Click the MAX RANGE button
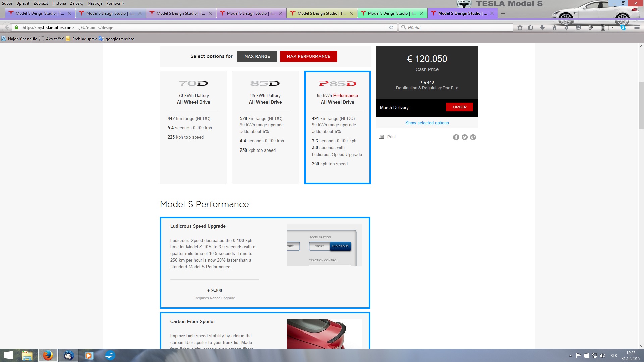The width and height of the screenshot is (644, 362). [x=257, y=56]
